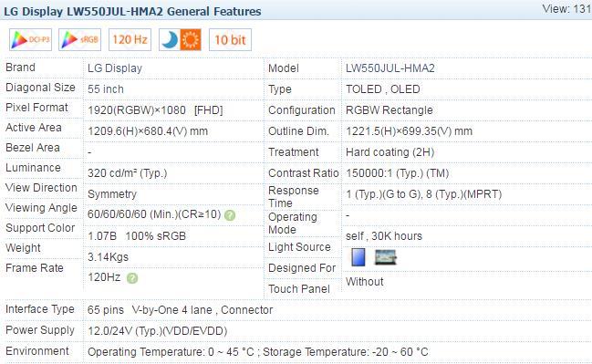Click the LG Display brand value
This screenshot has width=592, height=364.
(115, 68)
